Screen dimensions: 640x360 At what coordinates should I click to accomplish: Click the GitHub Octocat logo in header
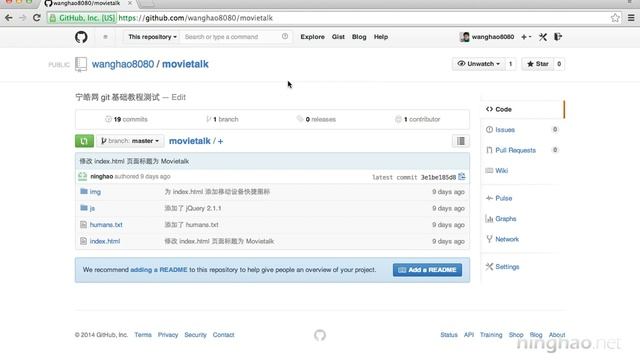click(81, 37)
